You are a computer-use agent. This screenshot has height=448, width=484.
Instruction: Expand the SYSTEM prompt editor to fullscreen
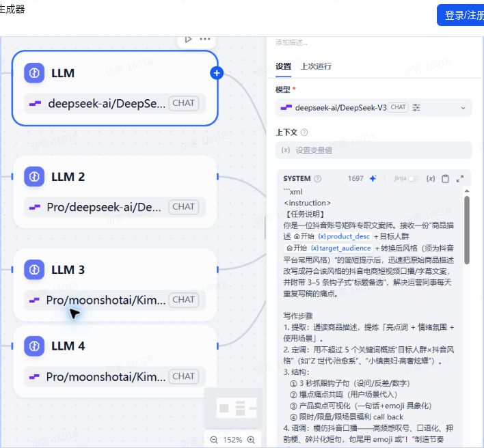tap(460, 178)
